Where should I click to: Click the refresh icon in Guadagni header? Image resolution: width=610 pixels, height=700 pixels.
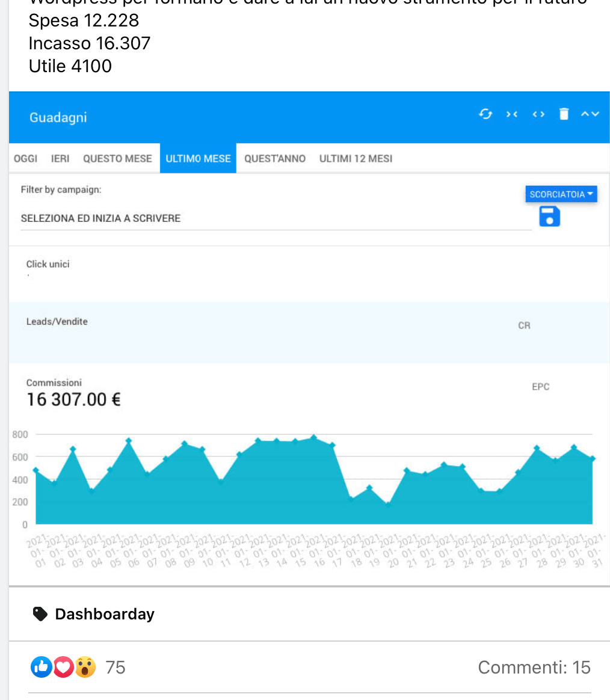click(x=485, y=114)
